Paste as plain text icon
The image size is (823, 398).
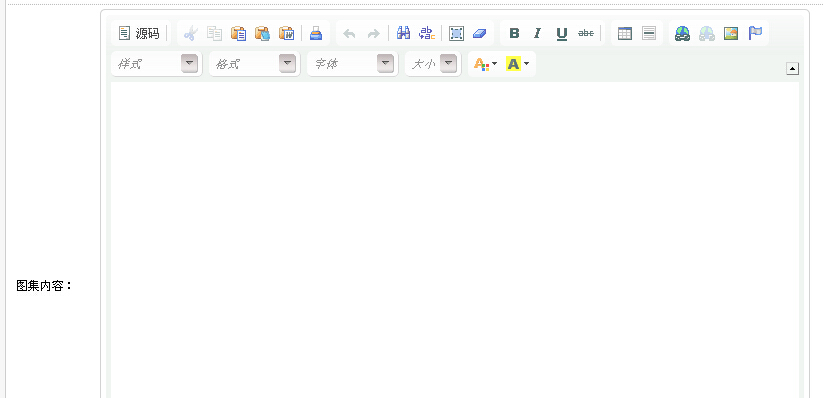point(262,34)
